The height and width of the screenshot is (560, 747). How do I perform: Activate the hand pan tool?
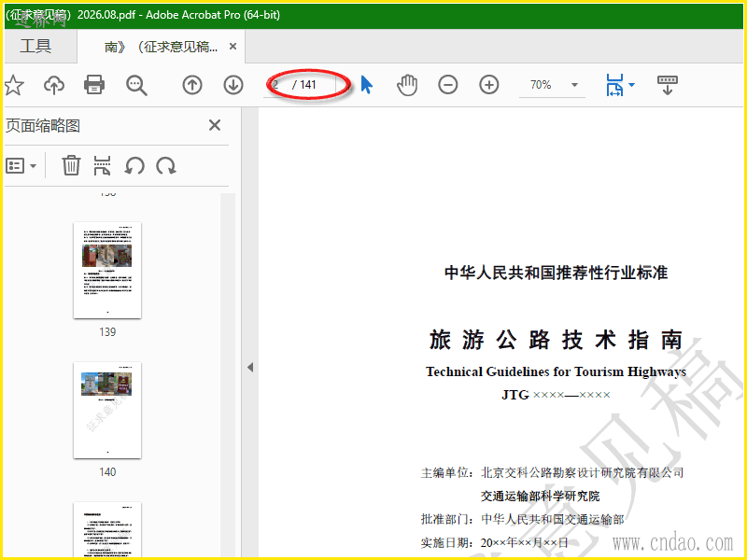[x=407, y=85]
